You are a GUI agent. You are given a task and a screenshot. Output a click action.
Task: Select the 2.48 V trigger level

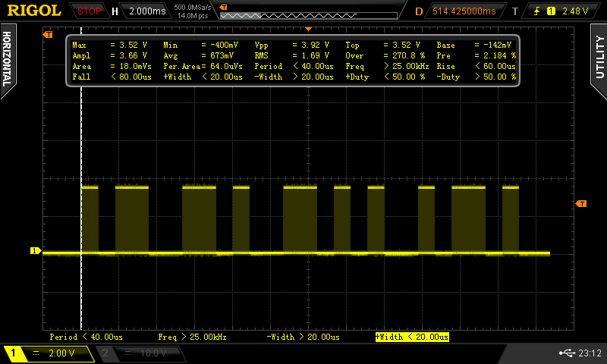575,11
